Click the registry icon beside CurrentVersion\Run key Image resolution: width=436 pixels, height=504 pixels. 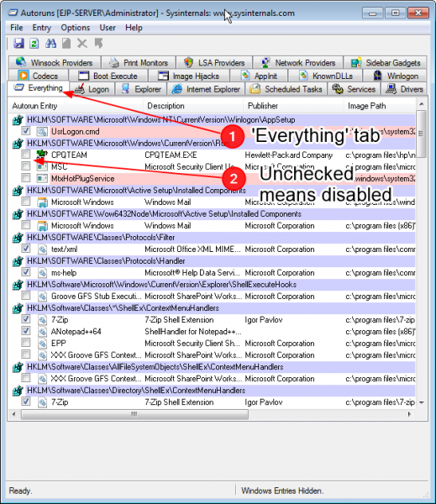pyautogui.click(x=18, y=144)
